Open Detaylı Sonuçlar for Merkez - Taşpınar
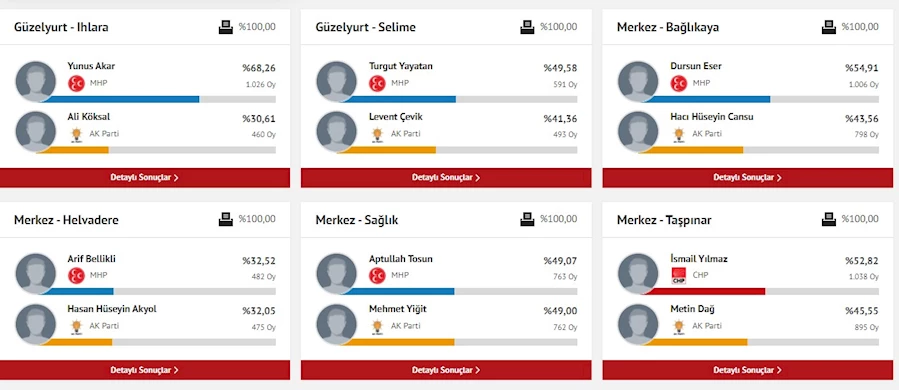This screenshot has height=390, width=899. (x=748, y=370)
